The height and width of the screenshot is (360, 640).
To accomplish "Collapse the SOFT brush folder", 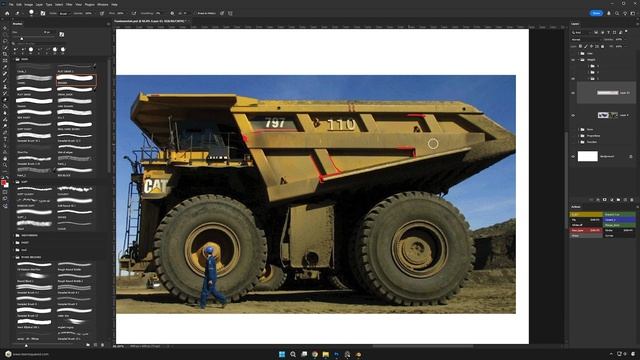I will 14,182.
